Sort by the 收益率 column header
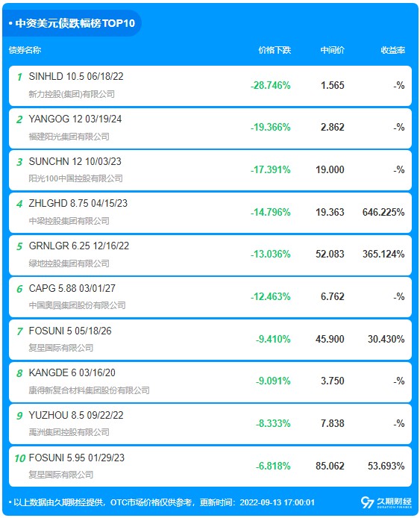The width and height of the screenshot is (420, 518). (x=392, y=50)
